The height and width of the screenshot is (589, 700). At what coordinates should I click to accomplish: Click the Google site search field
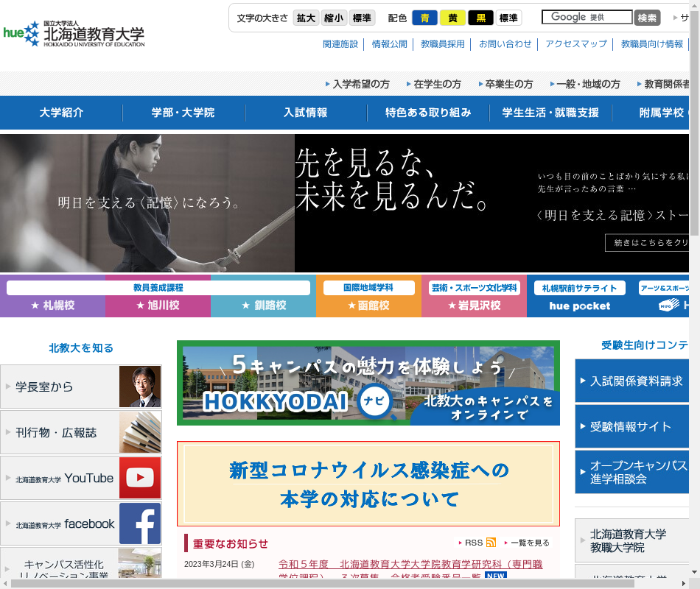coord(587,17)
